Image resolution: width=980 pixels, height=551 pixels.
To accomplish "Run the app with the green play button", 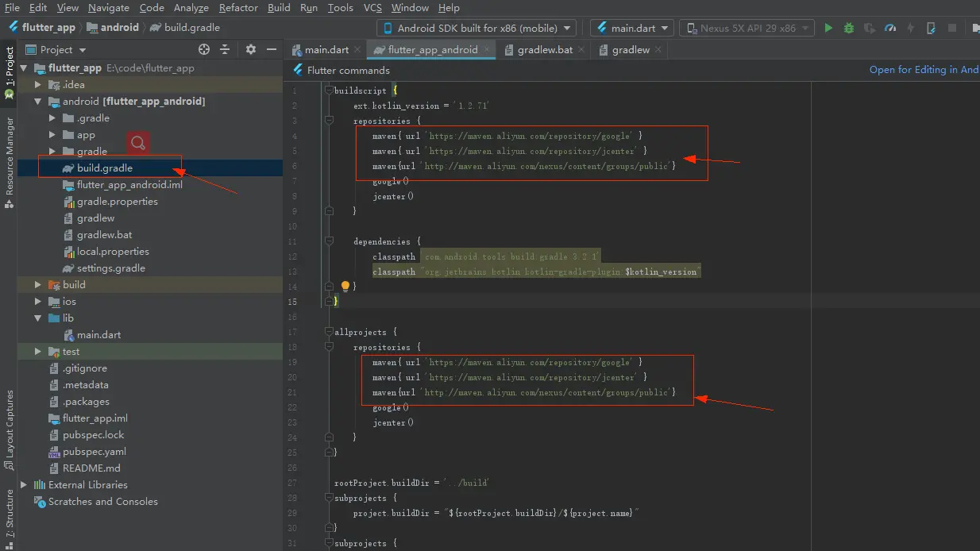I will [828, 28].
